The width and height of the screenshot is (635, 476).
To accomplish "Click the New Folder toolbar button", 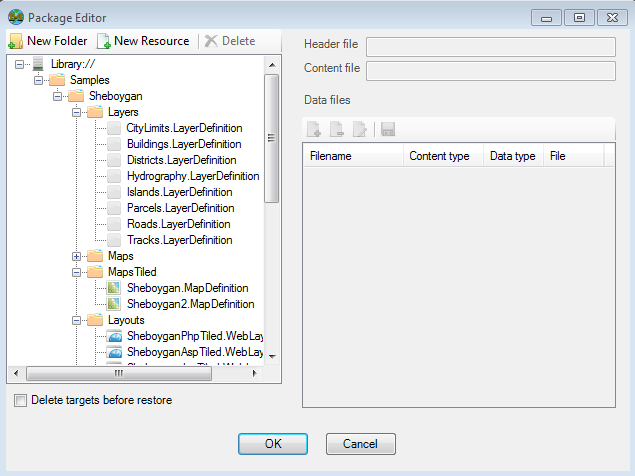I will pyautogui.click(x=48, y=41).
